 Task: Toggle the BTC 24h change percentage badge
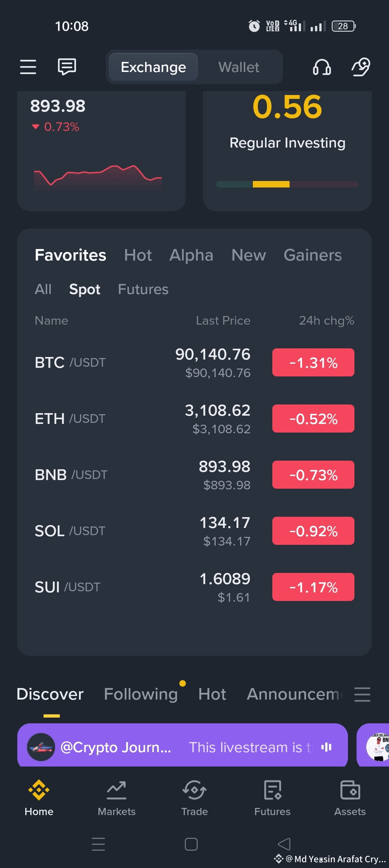click(313, 362)
